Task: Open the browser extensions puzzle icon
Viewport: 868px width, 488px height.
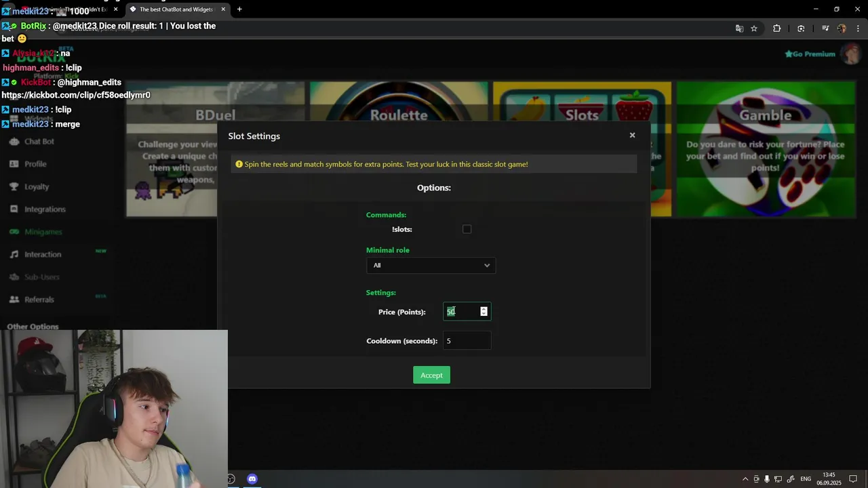Action: click(x=777, y=28)
